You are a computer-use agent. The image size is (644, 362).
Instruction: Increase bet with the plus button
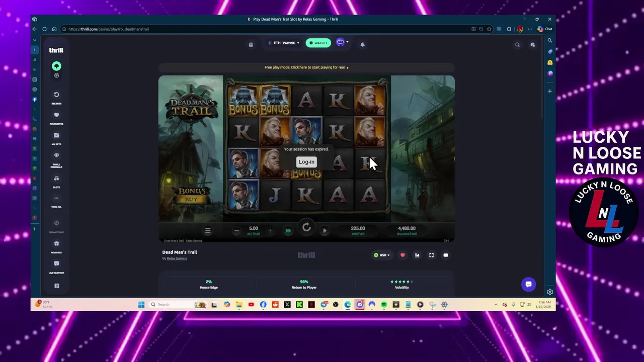click(x=270, y=231)
